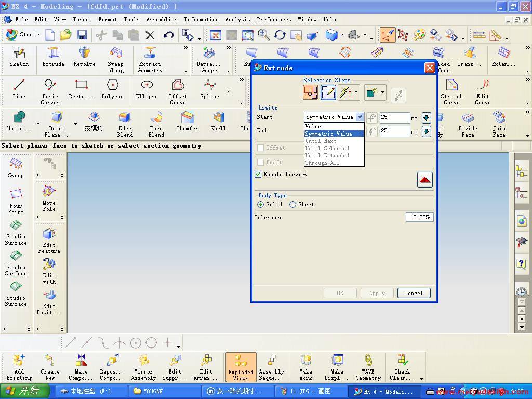Choose Value from limit list
The height and width of the screenshot is (399, 532).
click(x=334, y=126)
